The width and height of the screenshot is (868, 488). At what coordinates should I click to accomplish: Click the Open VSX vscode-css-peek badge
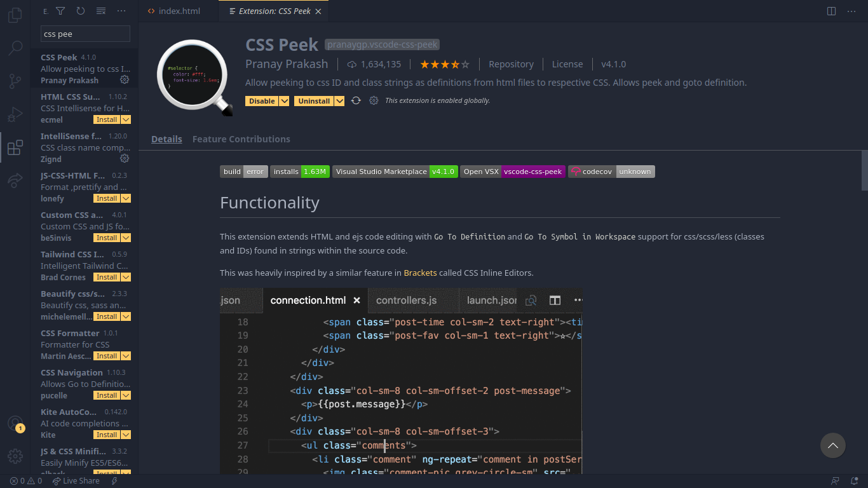(512, 172)
